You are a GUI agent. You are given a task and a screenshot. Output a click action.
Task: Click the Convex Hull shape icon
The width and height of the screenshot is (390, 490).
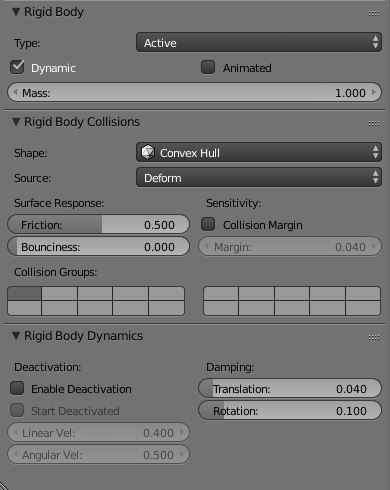click(x=148, y=152)
